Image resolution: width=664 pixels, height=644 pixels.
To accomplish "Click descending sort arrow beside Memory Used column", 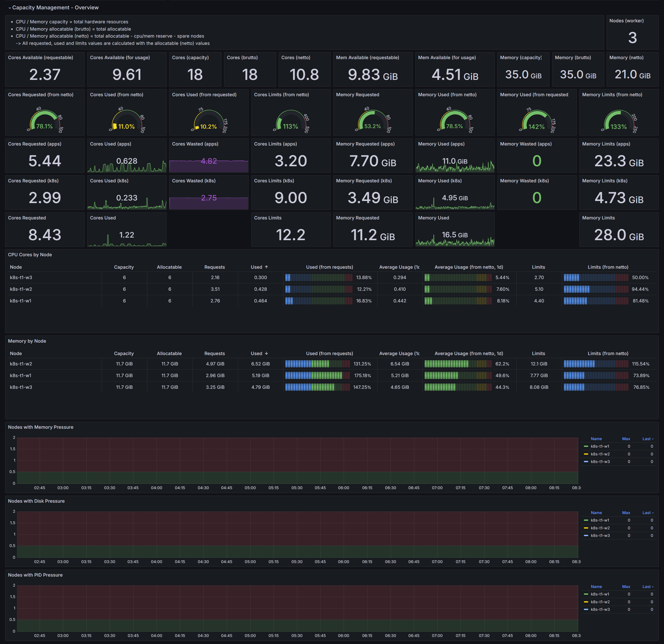I will 266,353.
